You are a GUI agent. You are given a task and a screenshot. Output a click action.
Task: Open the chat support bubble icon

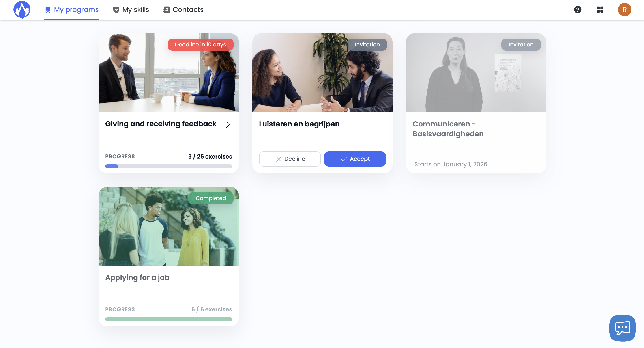coord(622,328)
